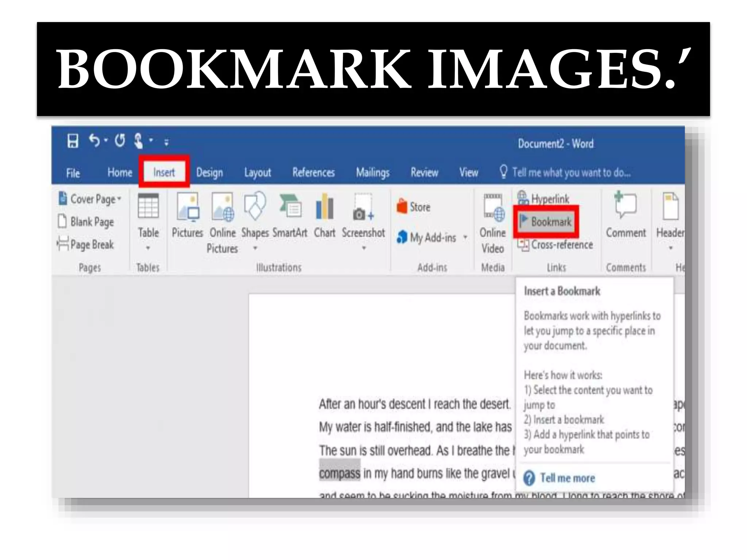The height and width of the screenshot is (560, 747).
Task: Switch to the Review tab
Action: pos(424,172)
